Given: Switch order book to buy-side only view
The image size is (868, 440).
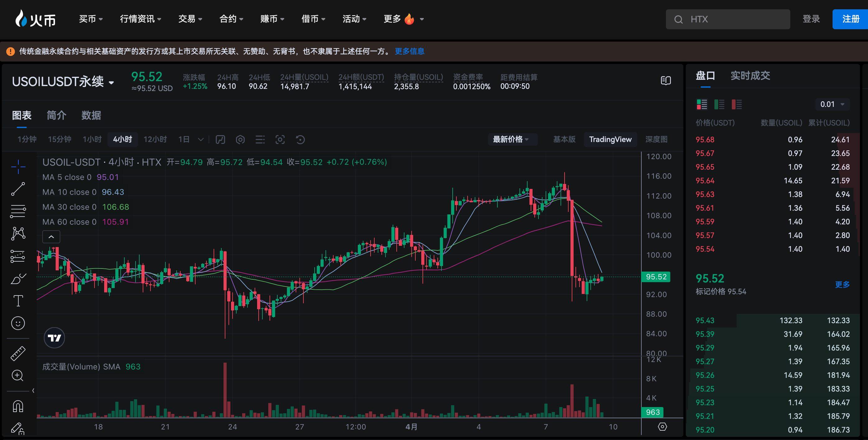Looking at the screenshot, I should point(719,104).
